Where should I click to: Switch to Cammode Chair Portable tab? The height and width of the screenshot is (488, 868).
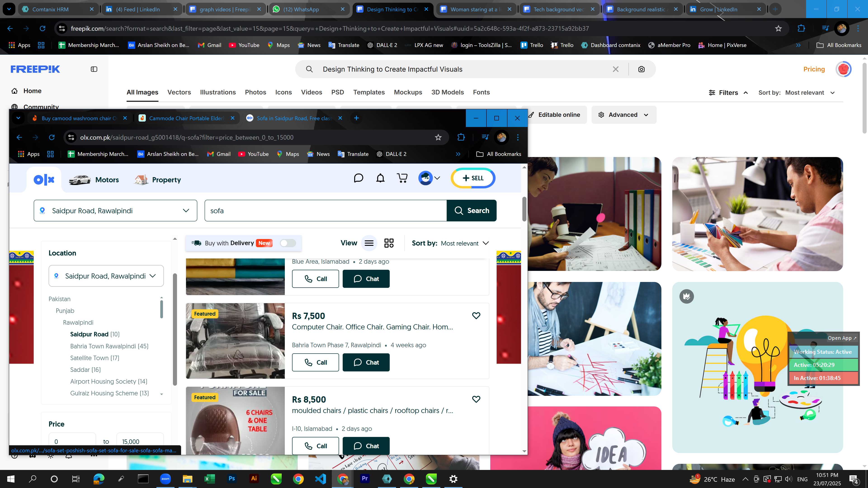click(187, 118)
